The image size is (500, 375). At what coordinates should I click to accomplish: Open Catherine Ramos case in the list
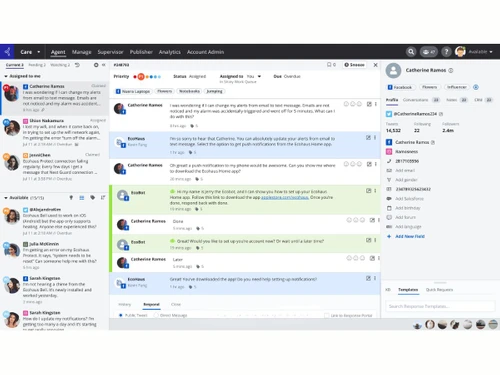tap(54, 98)
